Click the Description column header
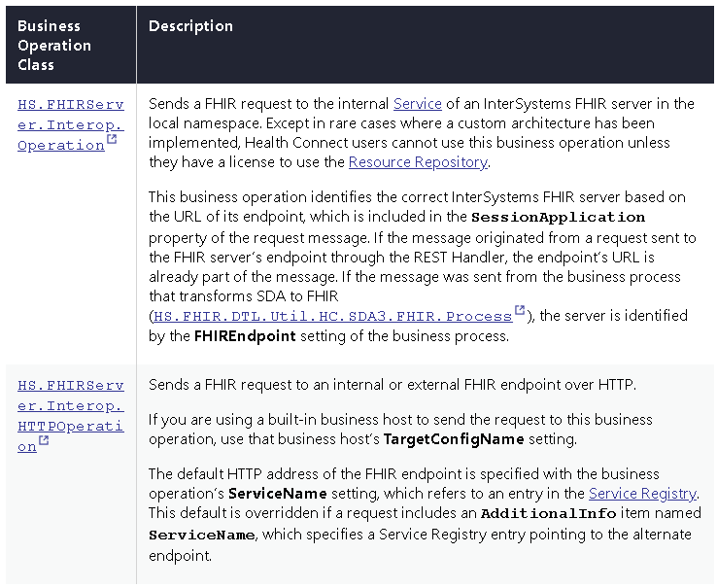The width and height of the screenshot is (717, 588). 190,26
